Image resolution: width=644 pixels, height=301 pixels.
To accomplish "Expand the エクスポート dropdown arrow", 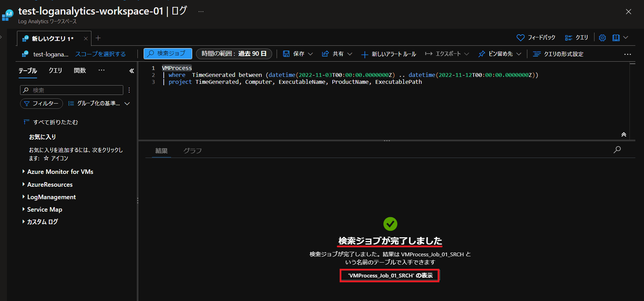I will tap(466, 54).
